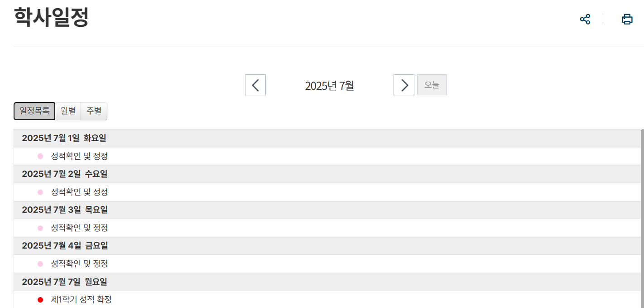Open 2025년 7월 2일 수요일 date header
The image size is (644, 308).
(65, 174)
